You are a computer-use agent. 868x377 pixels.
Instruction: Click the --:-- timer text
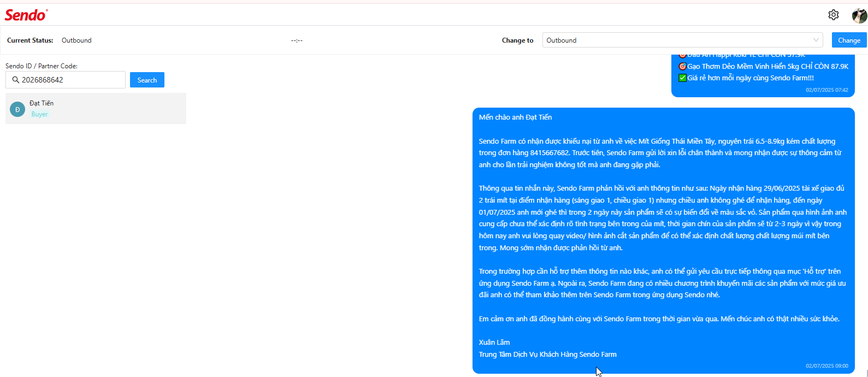click(297, 40)
